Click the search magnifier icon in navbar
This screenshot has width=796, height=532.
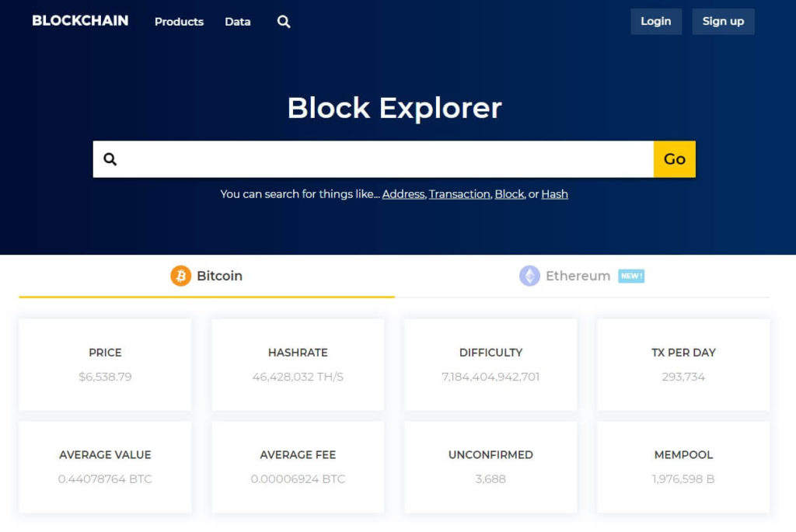coord(284,21)
